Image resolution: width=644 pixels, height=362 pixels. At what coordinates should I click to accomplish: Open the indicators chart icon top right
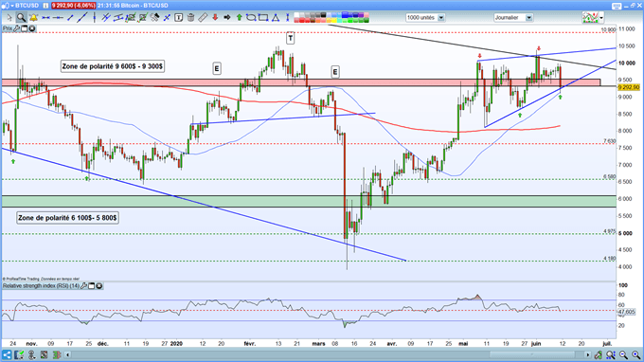tap(590, 18)
